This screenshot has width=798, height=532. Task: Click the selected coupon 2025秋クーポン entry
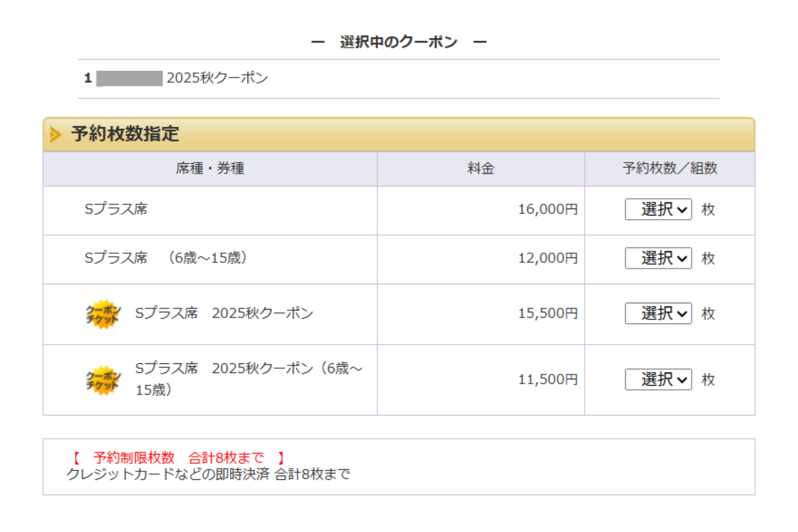[217, 78]
